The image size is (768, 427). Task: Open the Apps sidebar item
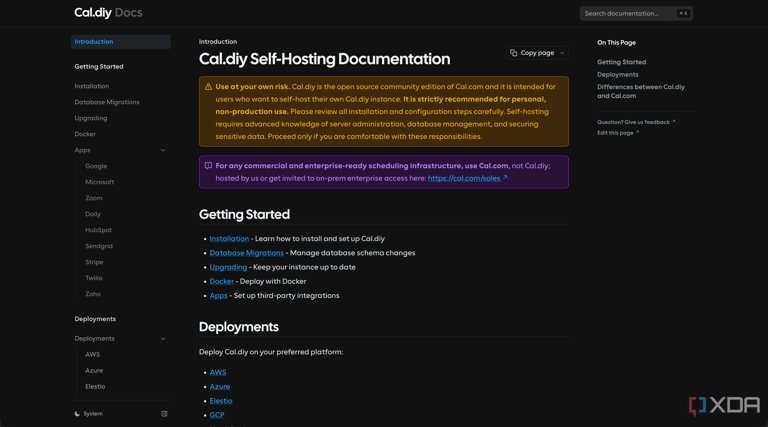tap(82, 150)
